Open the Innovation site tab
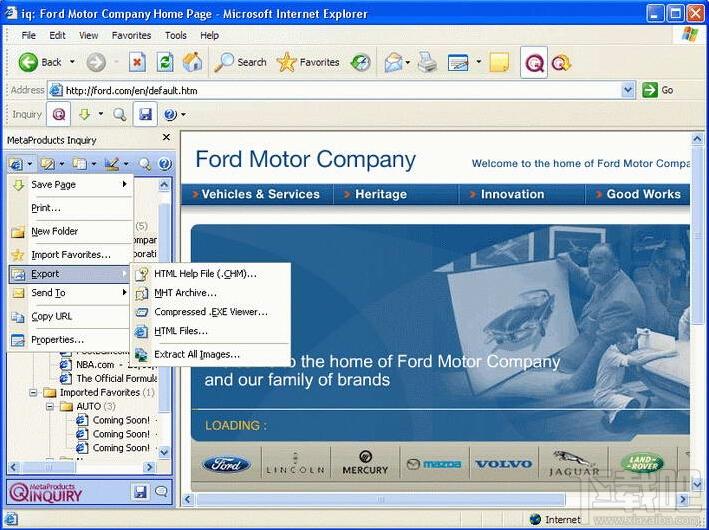Screen dimensions: 709x530 [522, 194]
